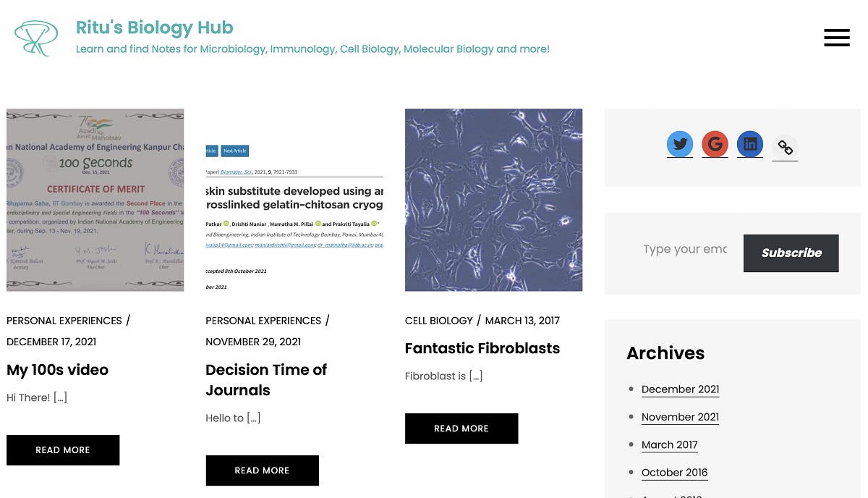The height and width of the screenshot is (498, 868).
Task: Click the Ritu's Biology Hub site title
Action: coord(155,28)
